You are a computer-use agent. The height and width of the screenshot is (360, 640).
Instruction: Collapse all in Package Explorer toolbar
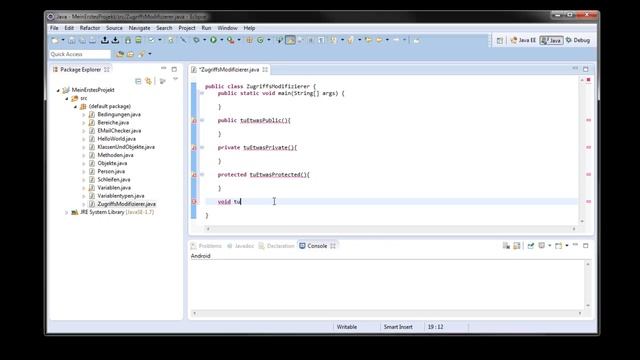138,81
